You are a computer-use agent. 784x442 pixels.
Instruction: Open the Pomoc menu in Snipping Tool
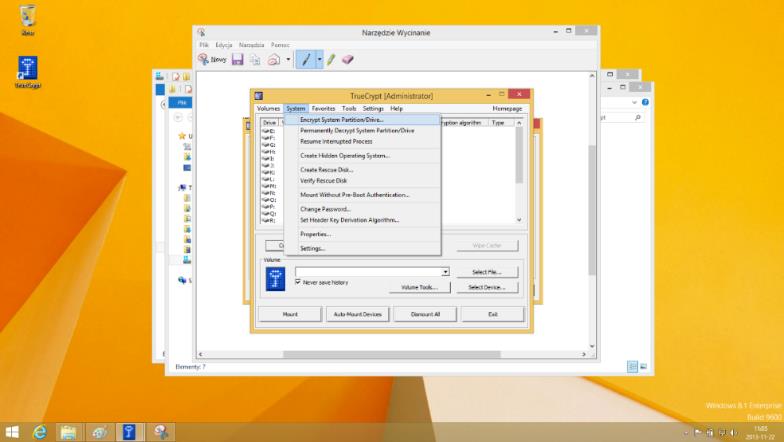point(280,45)
